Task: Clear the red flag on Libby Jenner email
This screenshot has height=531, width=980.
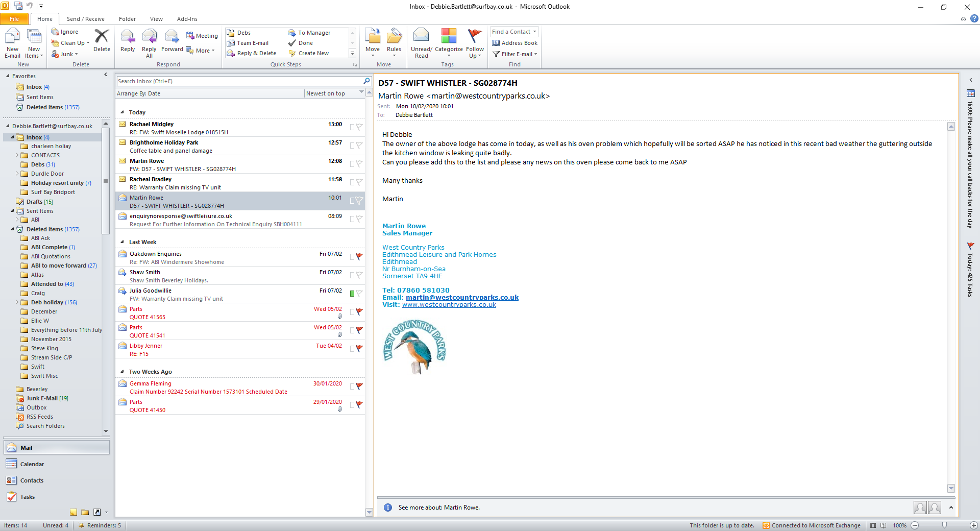Action: 359,349
